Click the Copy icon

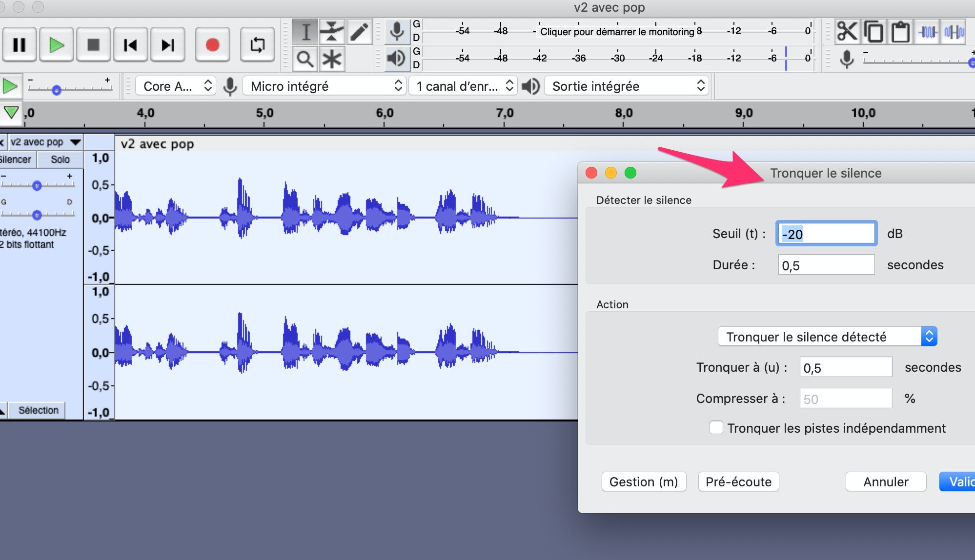(873, 32)
